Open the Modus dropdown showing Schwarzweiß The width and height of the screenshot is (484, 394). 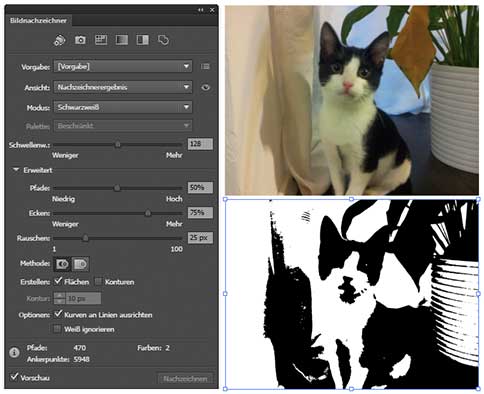pyautogui.click(x=123, y=107)
